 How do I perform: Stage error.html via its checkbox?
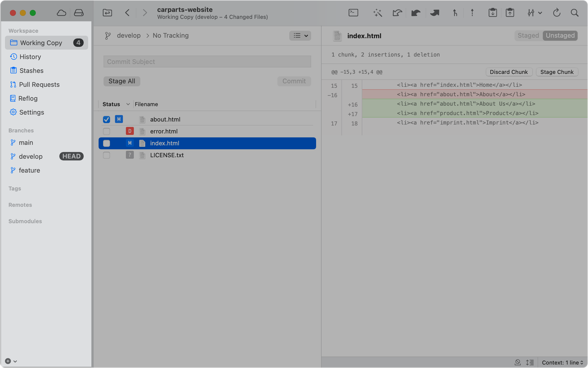[x=107, y=131]
